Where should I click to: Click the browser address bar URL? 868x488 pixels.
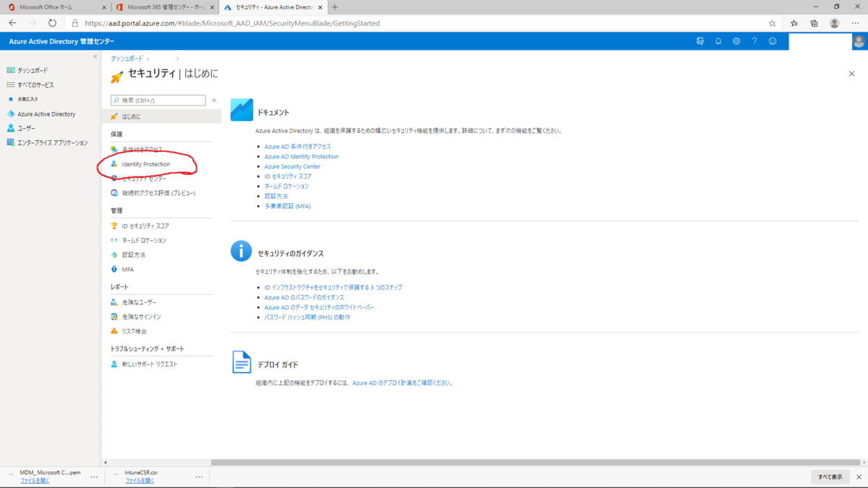click(x=232, y=23)
